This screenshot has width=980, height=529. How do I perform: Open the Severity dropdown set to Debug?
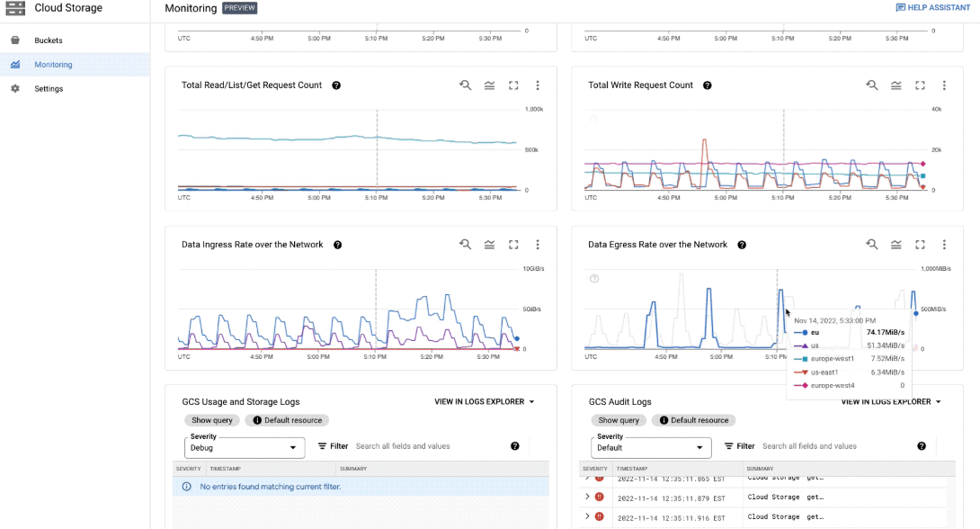245,447
